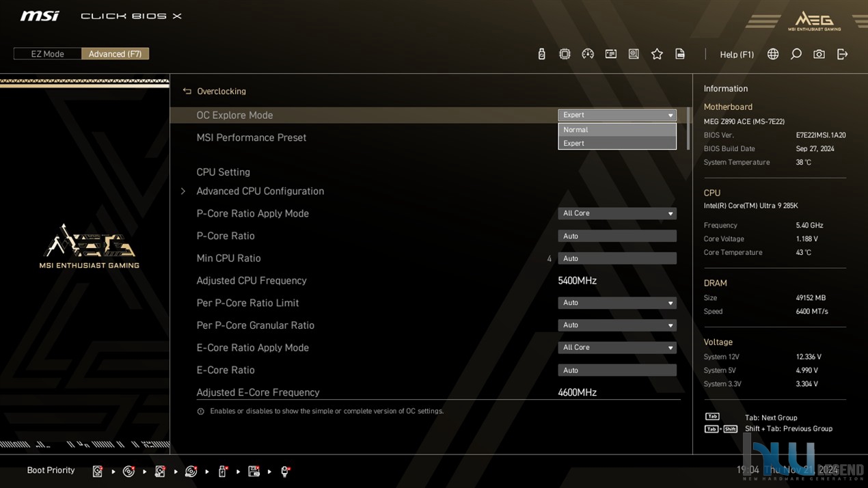Open Favorites with the star icon
Image resolution: width=868 pixels, height=488 pixels.
tap(657, 54)
